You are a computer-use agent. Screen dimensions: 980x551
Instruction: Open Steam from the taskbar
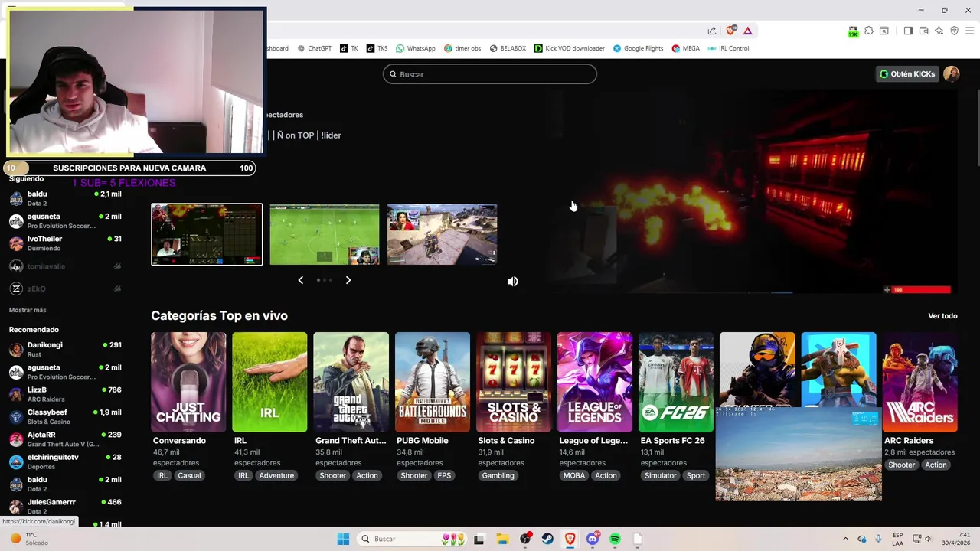coord(547,539)
